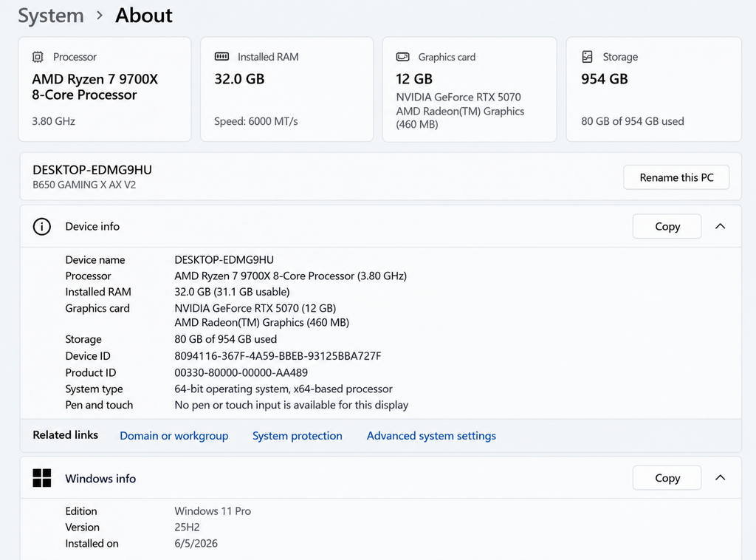Viewport: 756px width, 560px height.
Task: Select No pen or touch input text
Action: pyautogui.click(x=291, y=405)
